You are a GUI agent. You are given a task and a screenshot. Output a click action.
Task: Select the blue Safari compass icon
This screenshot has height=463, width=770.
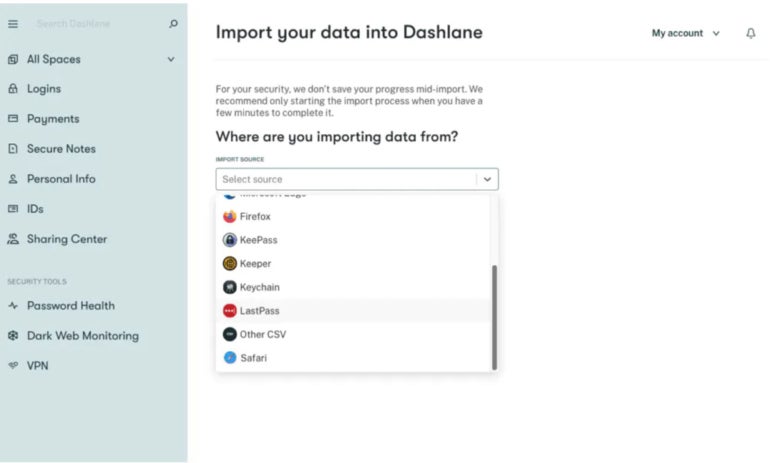coord(230,358)
